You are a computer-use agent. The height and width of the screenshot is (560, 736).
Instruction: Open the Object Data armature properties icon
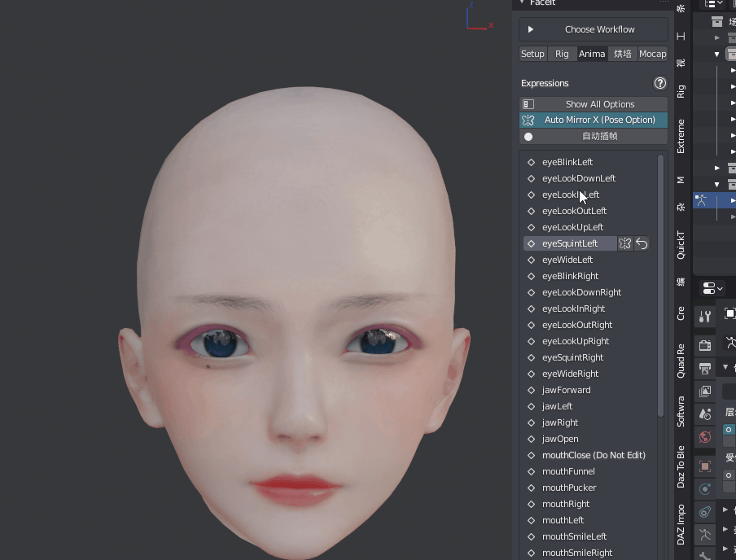[704, 535]
